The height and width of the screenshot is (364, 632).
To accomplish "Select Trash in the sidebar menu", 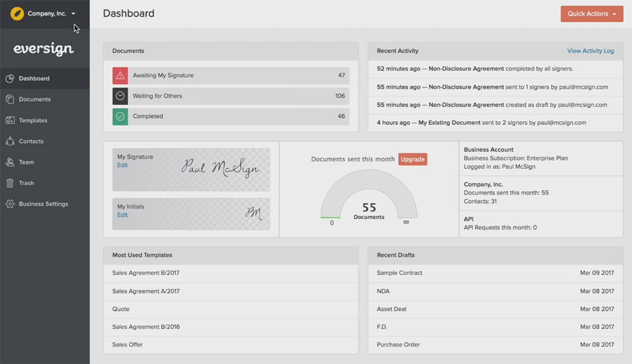I will pyautogui.click(x=45, y=183).
